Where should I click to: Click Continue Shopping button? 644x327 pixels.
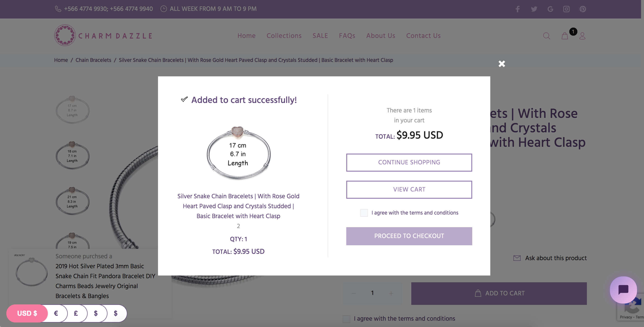(x=409, y=162)
